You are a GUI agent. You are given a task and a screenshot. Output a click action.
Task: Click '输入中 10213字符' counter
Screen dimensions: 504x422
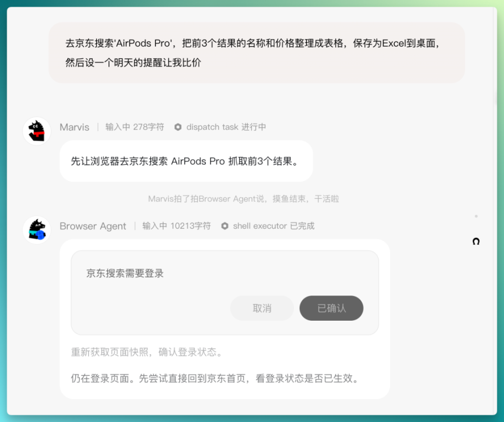pos(176,226)
